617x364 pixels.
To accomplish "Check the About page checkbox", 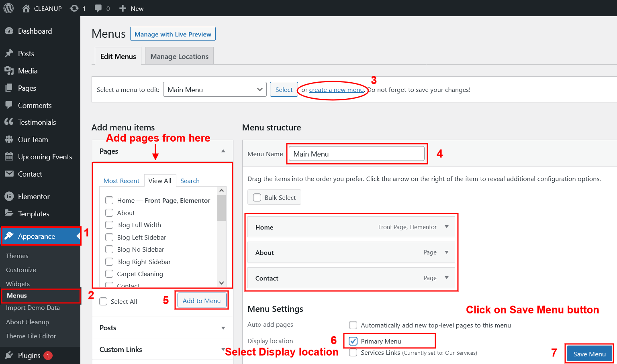I will coord(109,213).
